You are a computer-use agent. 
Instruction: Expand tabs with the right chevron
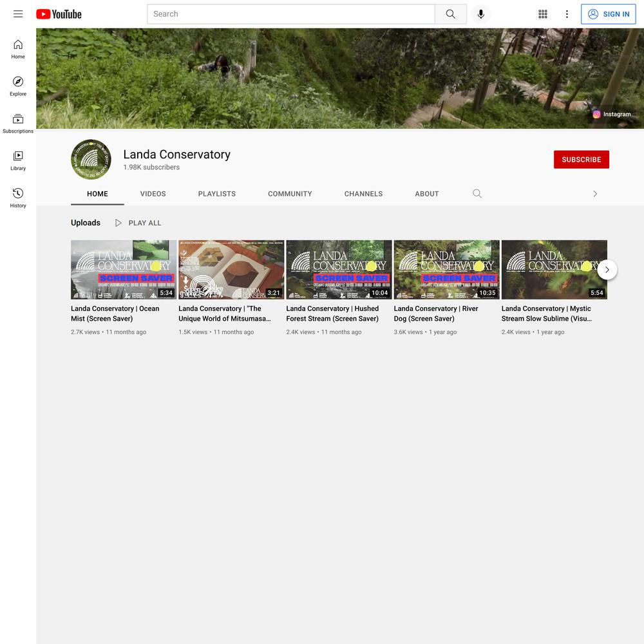click(595, 194)
